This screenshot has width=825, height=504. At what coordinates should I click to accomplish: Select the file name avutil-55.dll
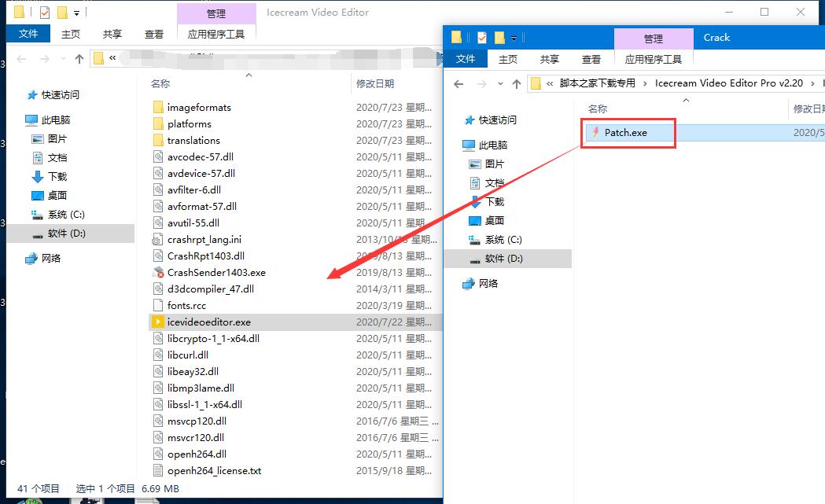pyautogui.click(x=193, y=223)
